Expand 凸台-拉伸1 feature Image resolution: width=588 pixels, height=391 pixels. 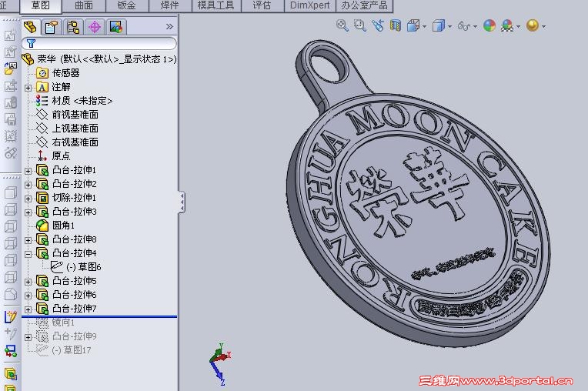[x=28, y=172]
